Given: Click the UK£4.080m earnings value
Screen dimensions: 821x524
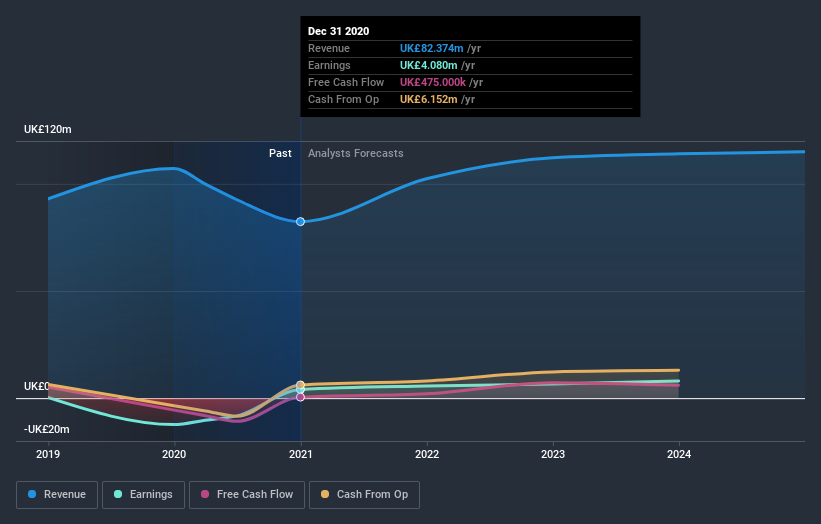Looking at the screenshot, I should click(x=428, y=65).
